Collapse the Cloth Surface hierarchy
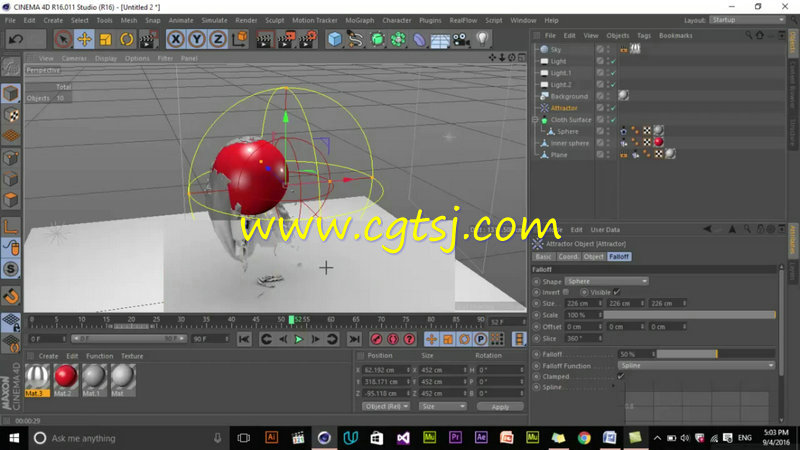800x450 pixels. 535,120
